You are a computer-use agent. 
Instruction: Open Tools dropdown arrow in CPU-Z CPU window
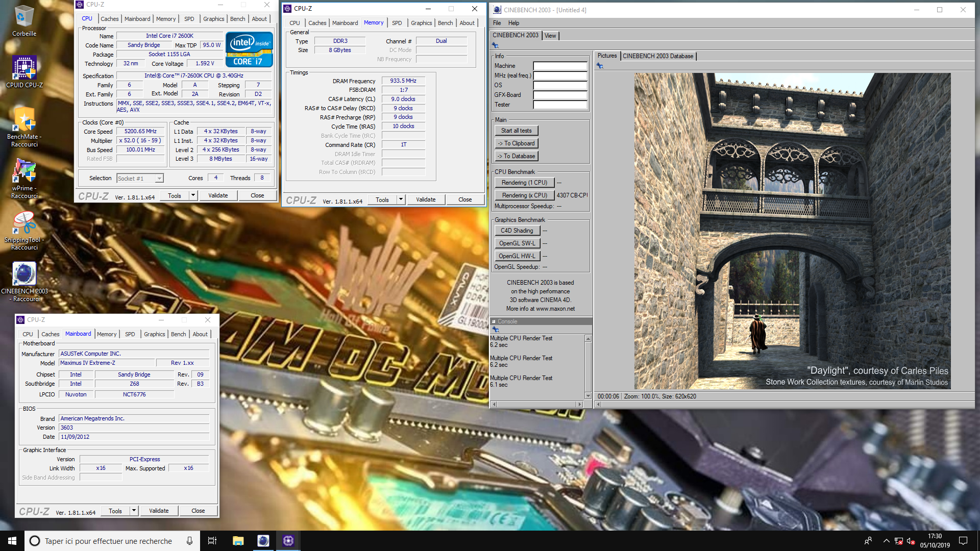(193, 195)
